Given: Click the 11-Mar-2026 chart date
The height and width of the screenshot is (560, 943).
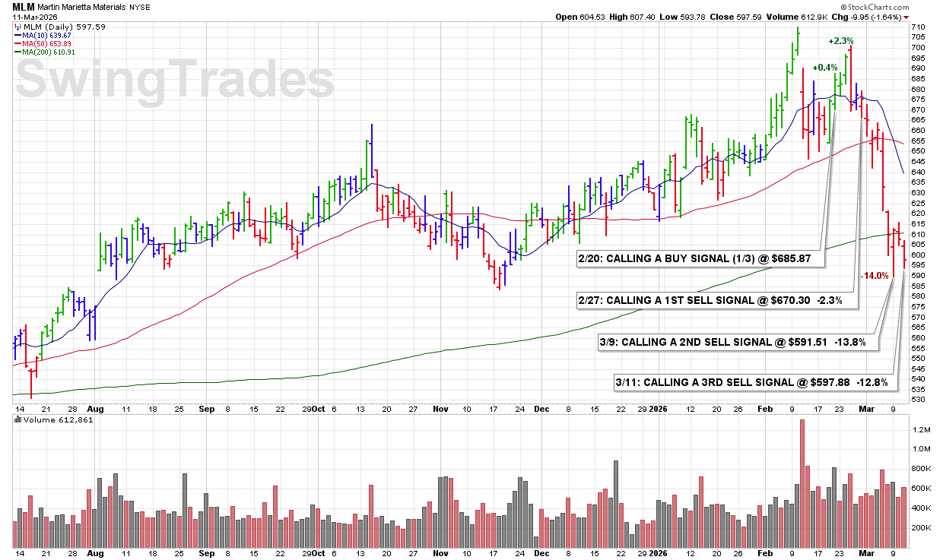Looking at the screenshot, I should [x=34, y=17].
